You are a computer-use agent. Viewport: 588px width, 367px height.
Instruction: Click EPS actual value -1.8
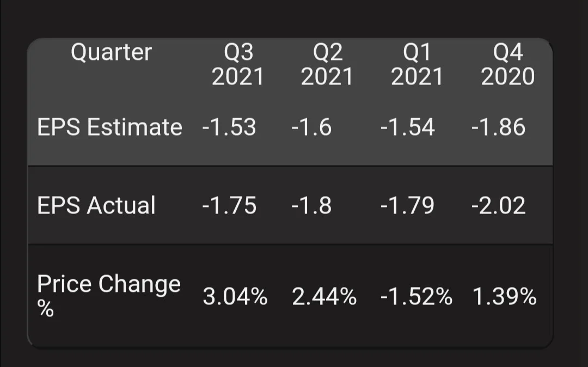click(x=311, y=205)
